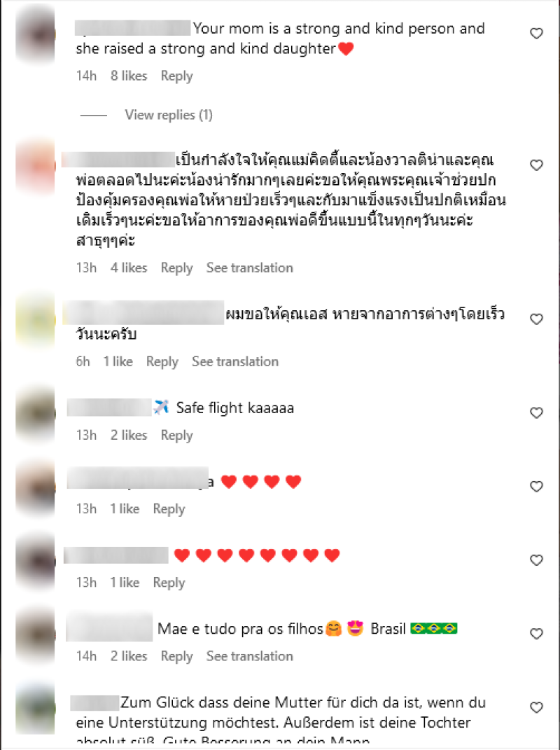Tap the heart on the 6h Thai comment
Viewport: 560px width, 750px height.
click(536, 319)
